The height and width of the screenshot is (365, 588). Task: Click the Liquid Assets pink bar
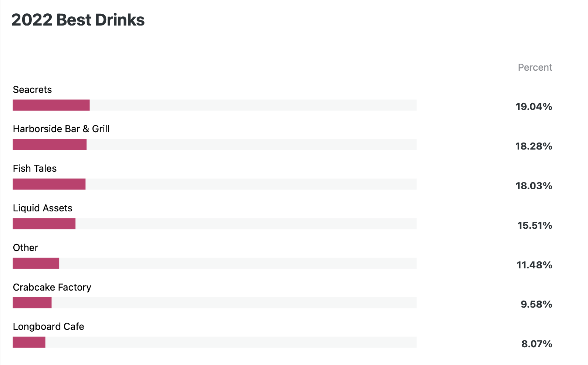pos(44,224)
